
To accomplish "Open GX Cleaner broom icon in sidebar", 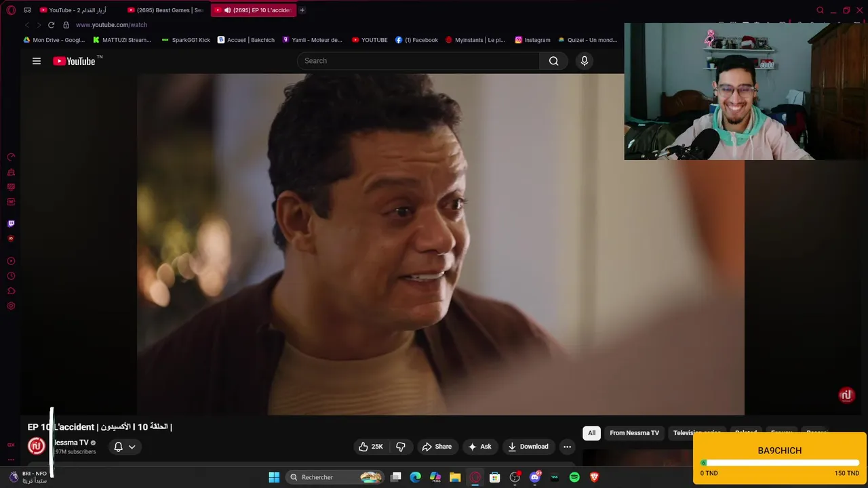I will click(x=11, y=172).
